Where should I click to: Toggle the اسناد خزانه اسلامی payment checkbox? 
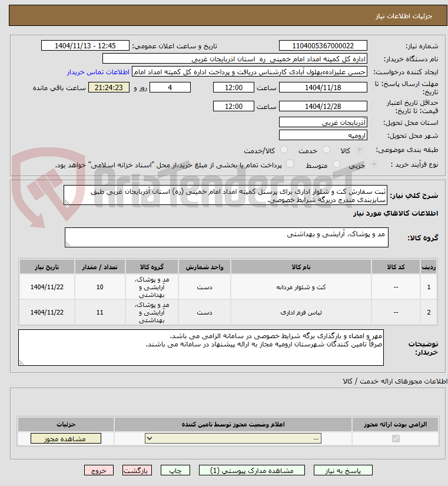(290, 164)
